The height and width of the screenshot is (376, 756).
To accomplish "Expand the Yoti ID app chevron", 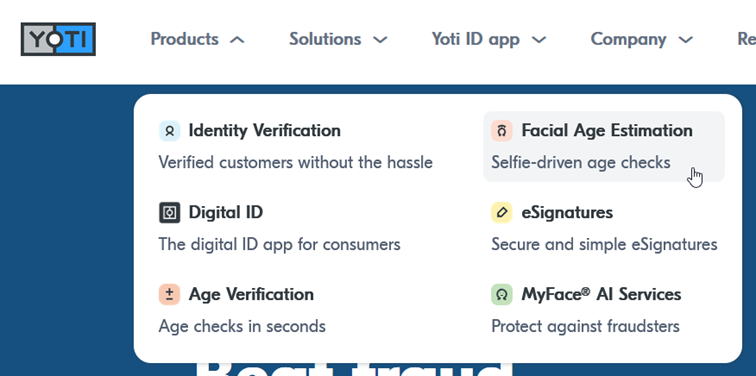I will [539, 40].
